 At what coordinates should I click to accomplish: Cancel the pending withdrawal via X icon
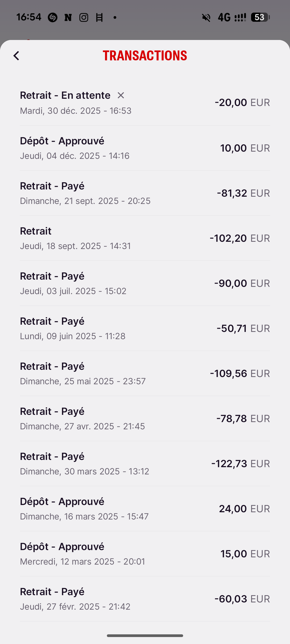(121, 95)
